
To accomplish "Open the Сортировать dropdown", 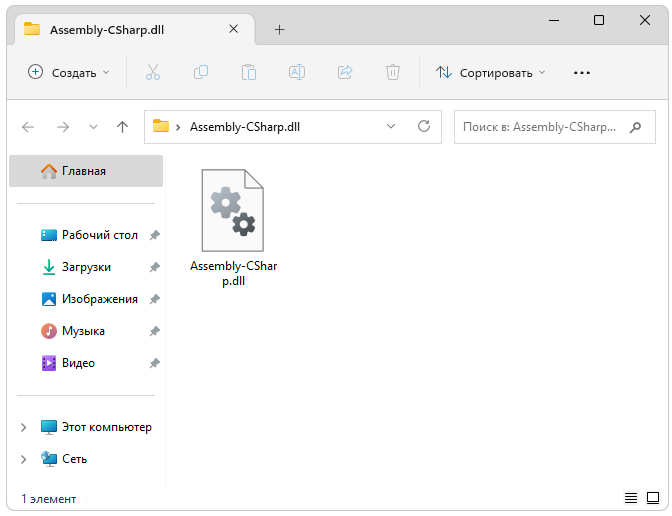I will (491, 72).
